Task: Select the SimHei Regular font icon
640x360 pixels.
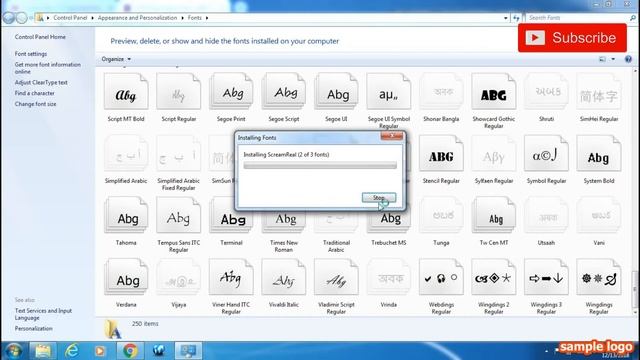Action: click(599, 92)
